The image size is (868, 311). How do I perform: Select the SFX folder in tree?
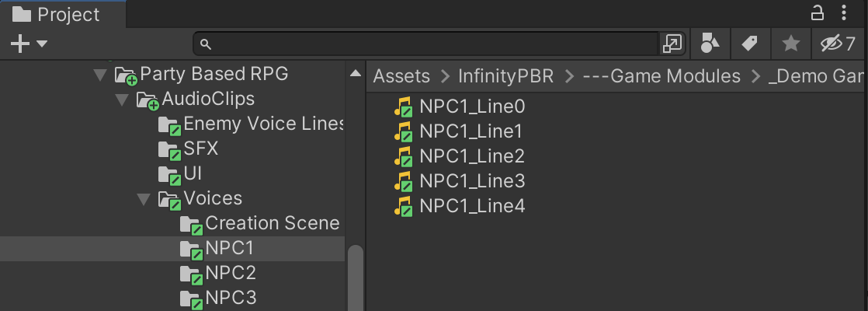200,149
